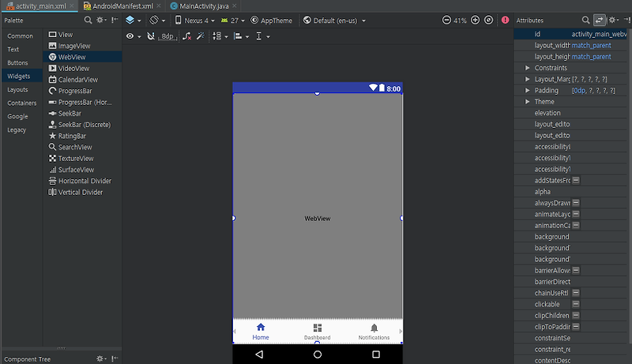
Task: Open the MainActivity.java tab
Action: 204,6
